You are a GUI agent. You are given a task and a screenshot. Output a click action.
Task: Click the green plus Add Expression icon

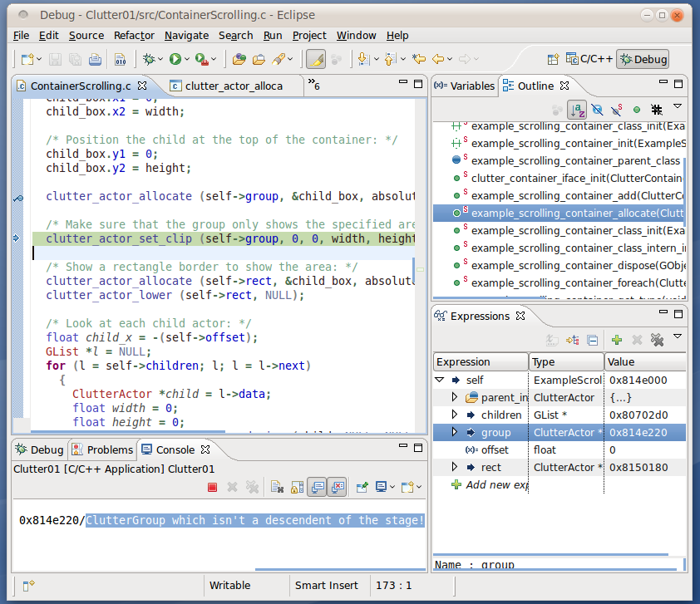(x=616, y=340)
